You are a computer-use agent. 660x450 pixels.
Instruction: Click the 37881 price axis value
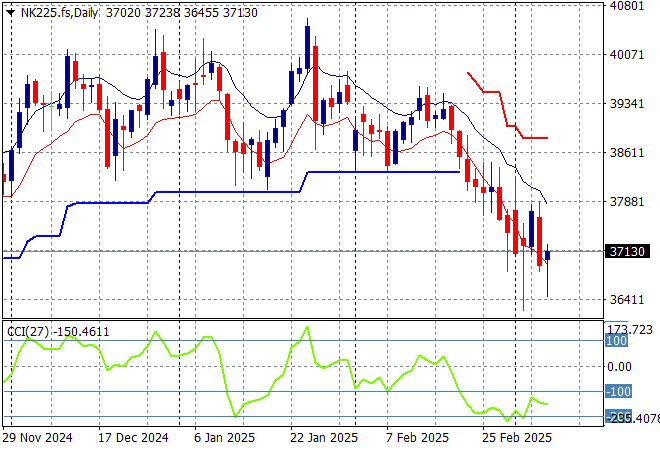[627, 201]
